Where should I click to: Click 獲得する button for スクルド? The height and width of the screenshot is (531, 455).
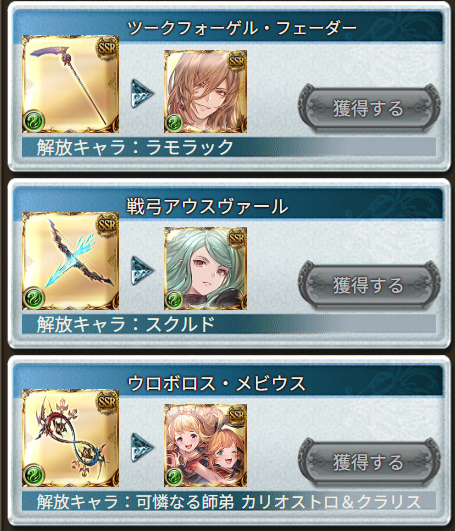pos(369,285)
